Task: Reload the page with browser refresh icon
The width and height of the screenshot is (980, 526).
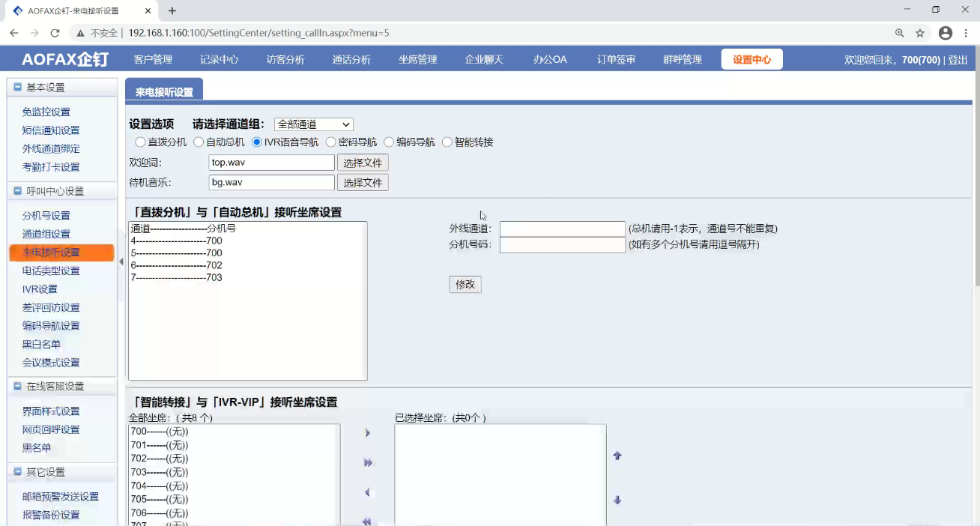Action: [55, 33]
